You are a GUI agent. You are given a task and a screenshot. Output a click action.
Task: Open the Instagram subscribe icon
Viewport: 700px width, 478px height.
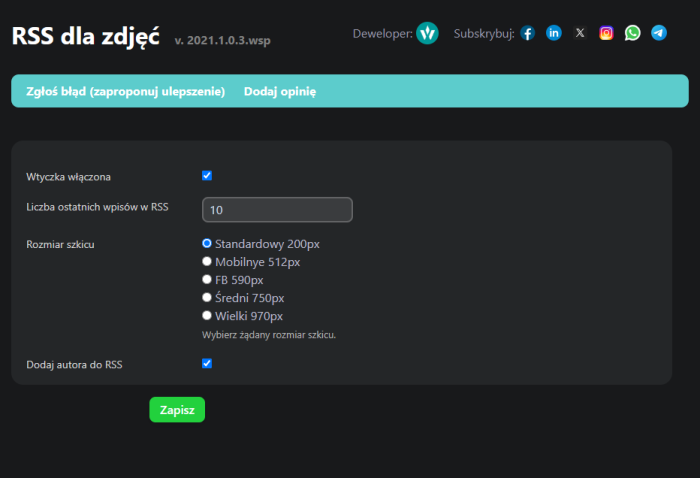(606, 33)
